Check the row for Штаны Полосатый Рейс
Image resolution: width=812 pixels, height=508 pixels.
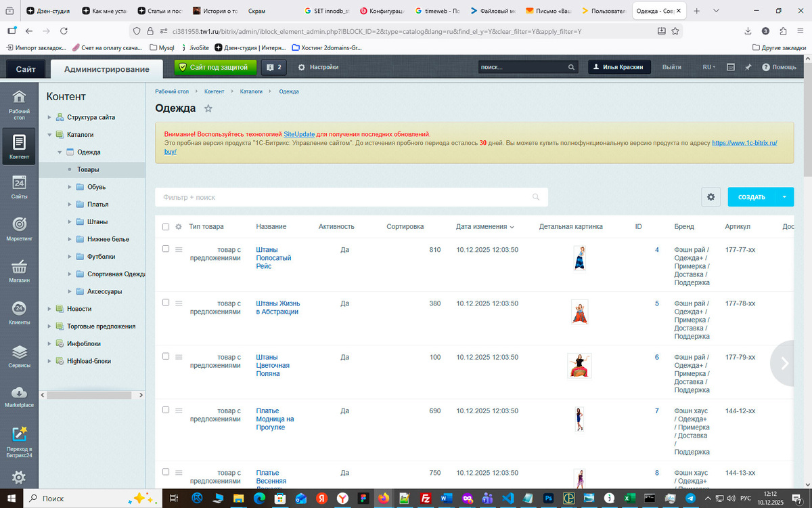click(166, 249)
